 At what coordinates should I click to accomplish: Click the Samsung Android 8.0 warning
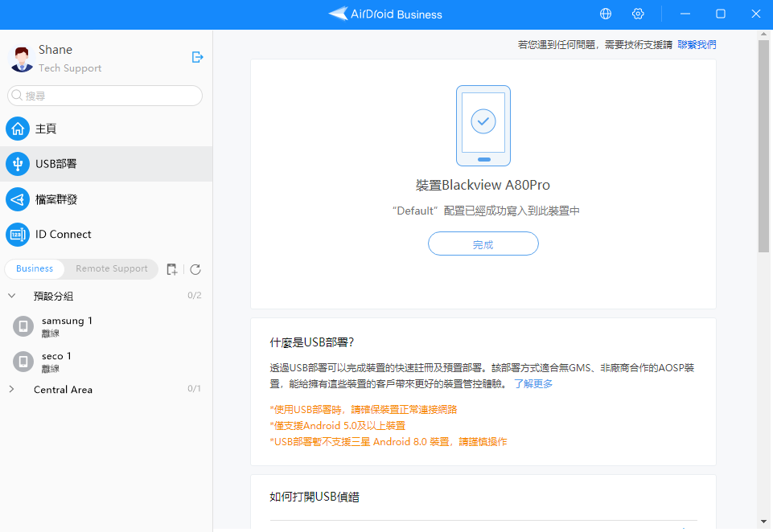[x=389, y=442]
